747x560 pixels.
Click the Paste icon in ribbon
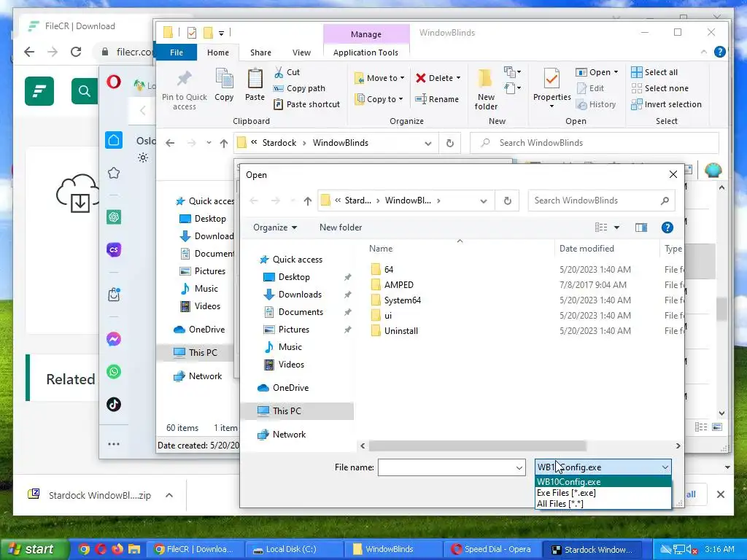pyautogui.click(x=255, y=79)
